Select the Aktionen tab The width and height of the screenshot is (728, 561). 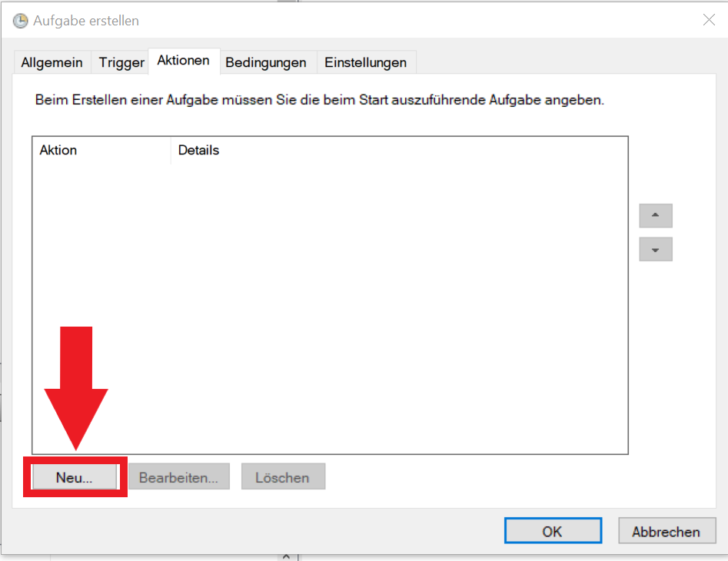point(184,61)
